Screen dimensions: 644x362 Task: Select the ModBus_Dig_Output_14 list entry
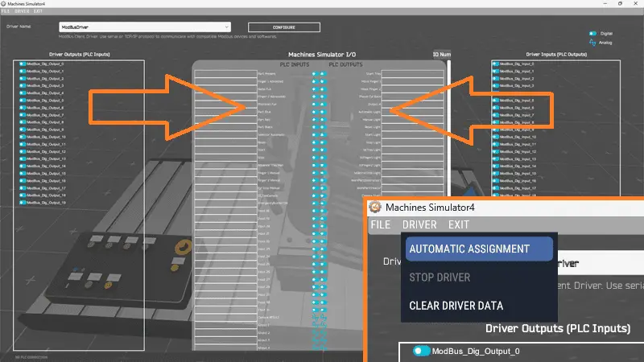(43, 166)
